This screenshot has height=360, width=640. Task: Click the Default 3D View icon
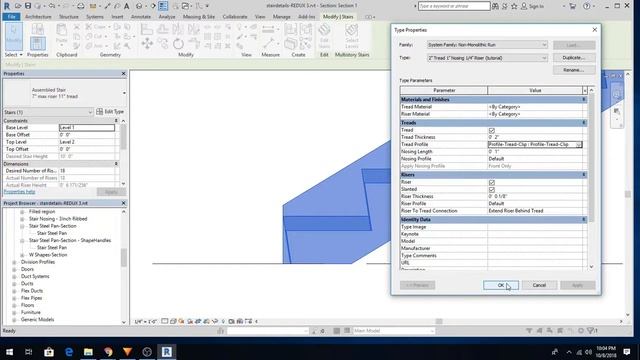point(139,6)
